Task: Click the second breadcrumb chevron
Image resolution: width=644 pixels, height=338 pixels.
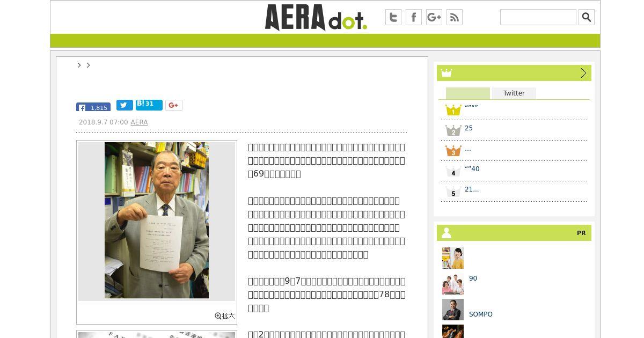Action: click(x=88, y=65)
